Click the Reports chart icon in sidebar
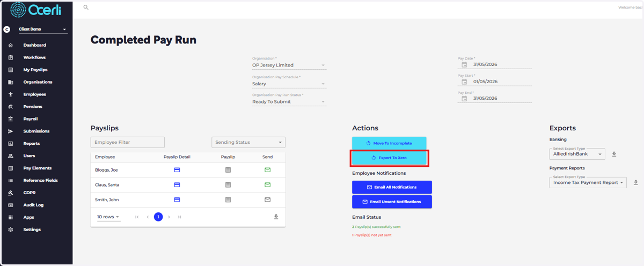Screen dimensions: 644x266 click(11, 144)
